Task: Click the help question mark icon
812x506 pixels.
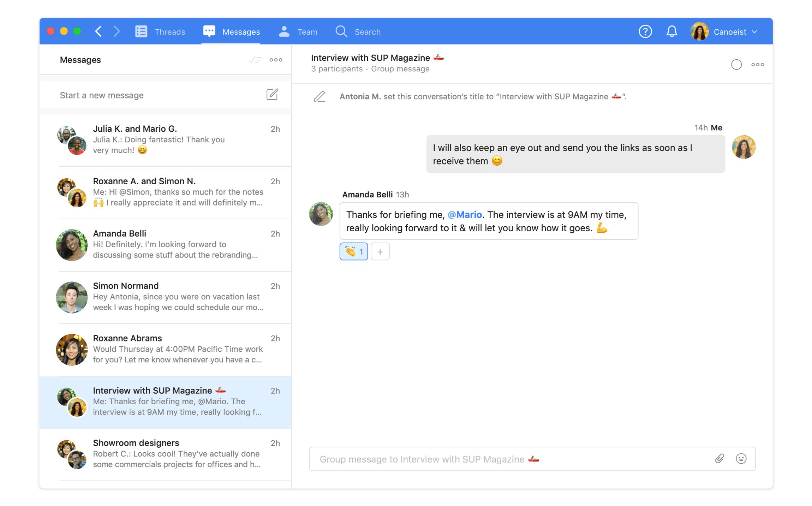Action: tap(645, 31)
